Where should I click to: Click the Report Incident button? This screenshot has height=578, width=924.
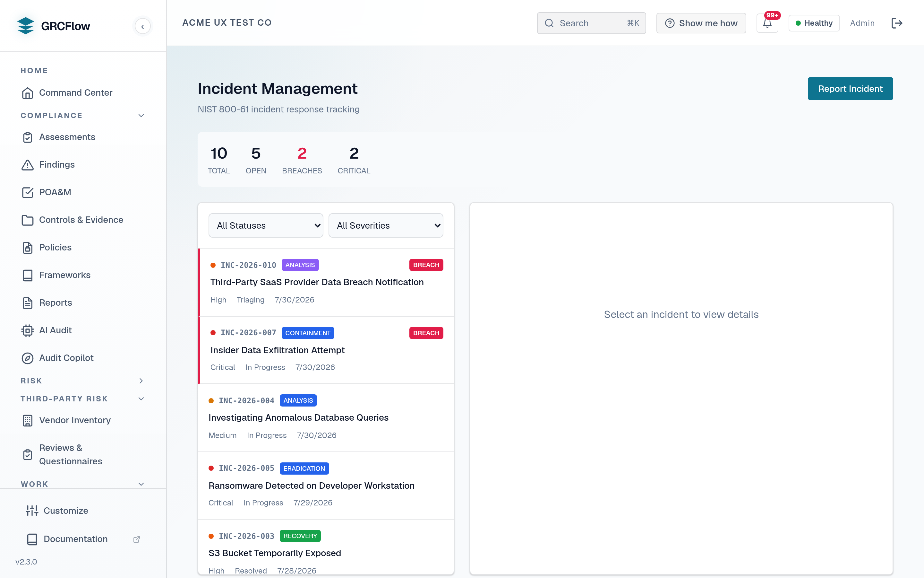(850, 89)
